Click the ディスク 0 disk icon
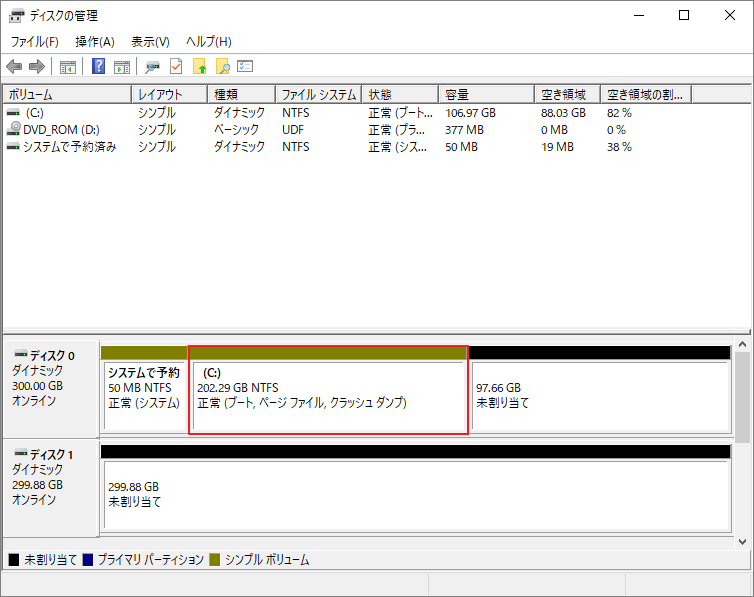The width and height of the screenshot is (754, 597). [21, 354]
